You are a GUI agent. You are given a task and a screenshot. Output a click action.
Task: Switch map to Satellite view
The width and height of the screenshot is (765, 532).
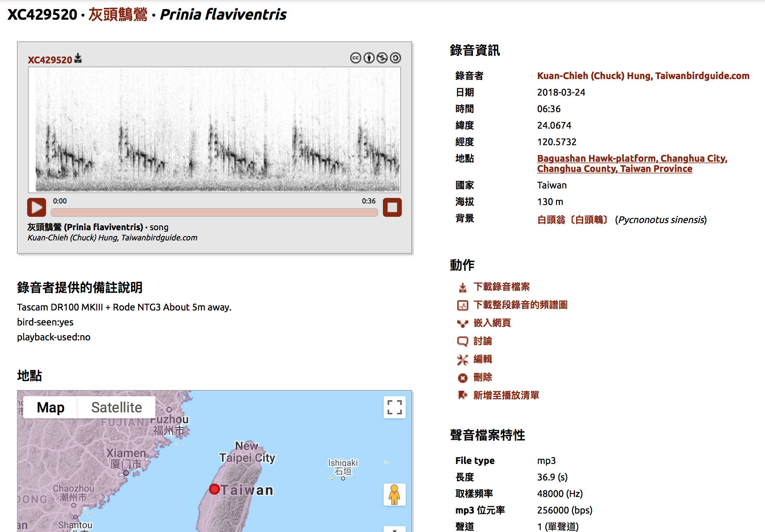click(x=116, y=408)
